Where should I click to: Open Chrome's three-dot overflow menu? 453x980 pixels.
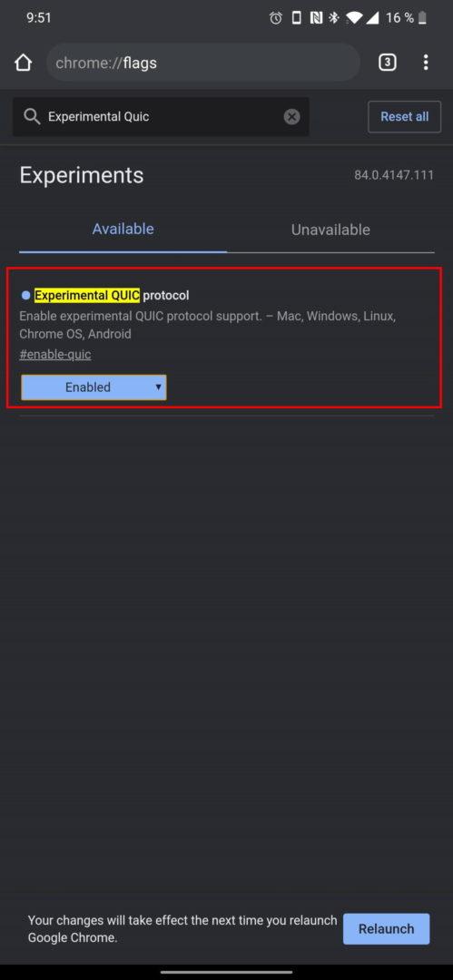coord(426,62)
